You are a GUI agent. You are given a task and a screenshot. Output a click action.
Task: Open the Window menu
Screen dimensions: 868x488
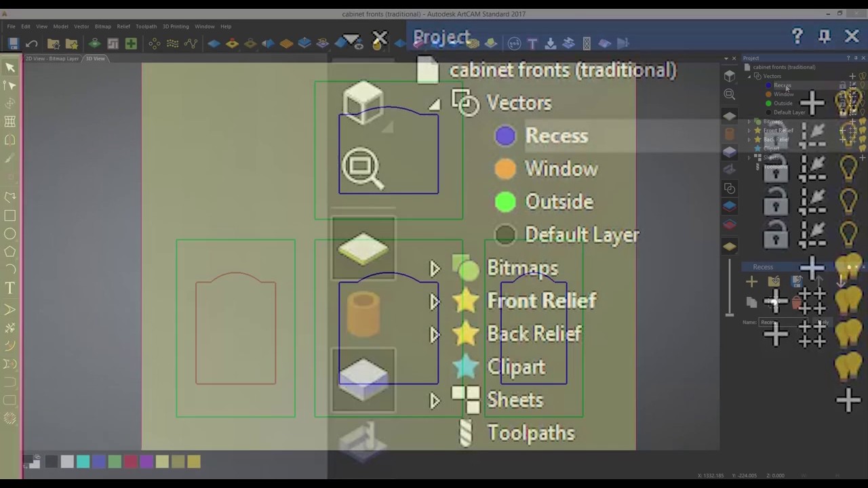coord(205,26)
